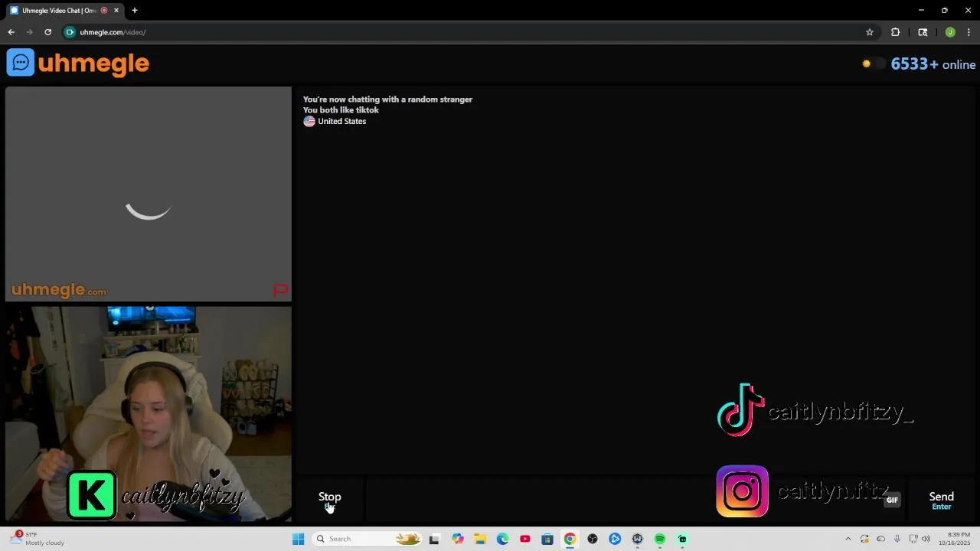
Task: Go back in the browser
Action: [x=11, y=32]
